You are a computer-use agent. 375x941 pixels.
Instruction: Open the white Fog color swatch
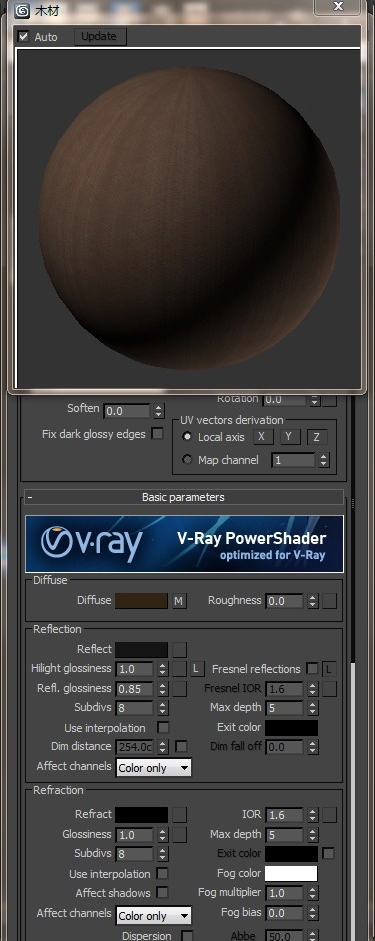click(291, 873)
